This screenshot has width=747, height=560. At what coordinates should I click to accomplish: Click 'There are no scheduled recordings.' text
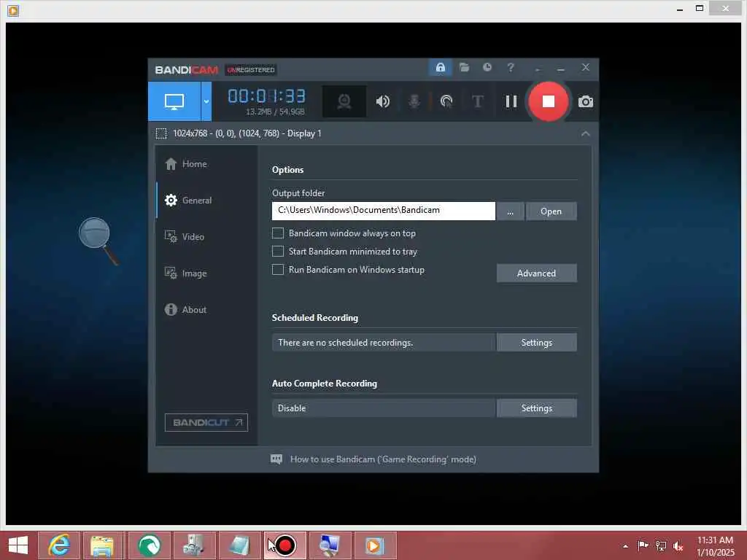[x=345, y=343]
